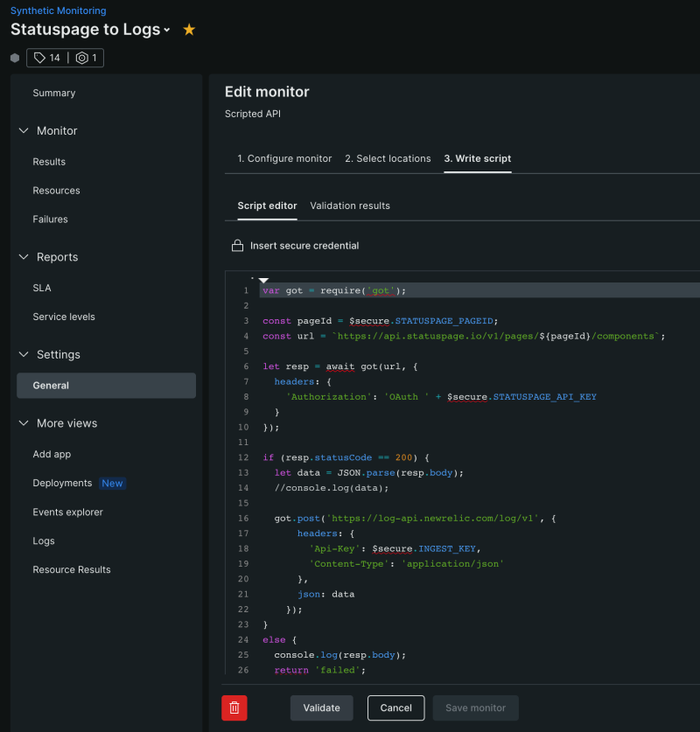This screenshot has height=732, width=700.
Task: Select the Script editor tab
Action: point(267,206)
